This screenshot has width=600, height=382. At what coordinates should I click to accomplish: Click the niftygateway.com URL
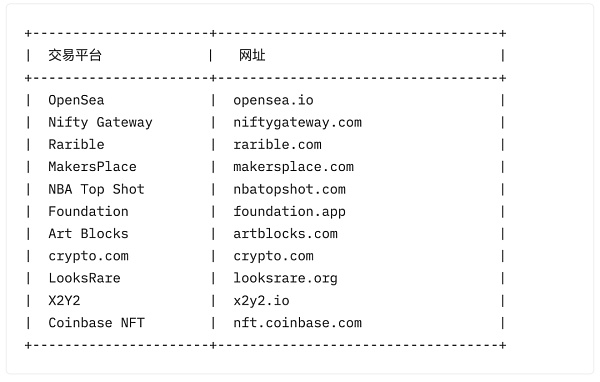(297, 122)
